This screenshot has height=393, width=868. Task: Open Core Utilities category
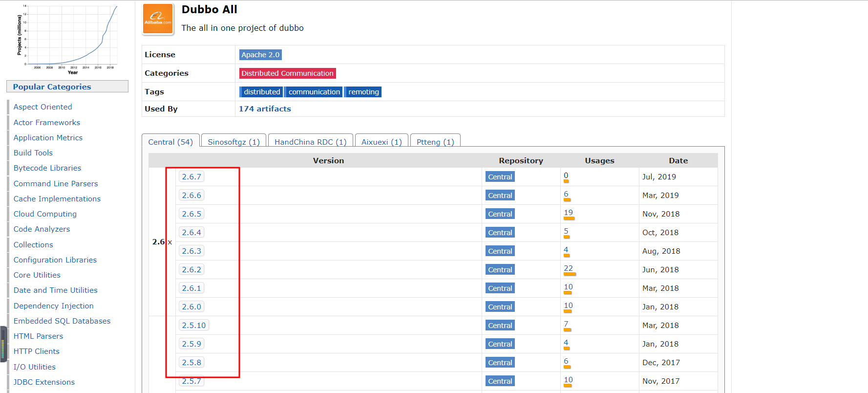tap(37, 275)
